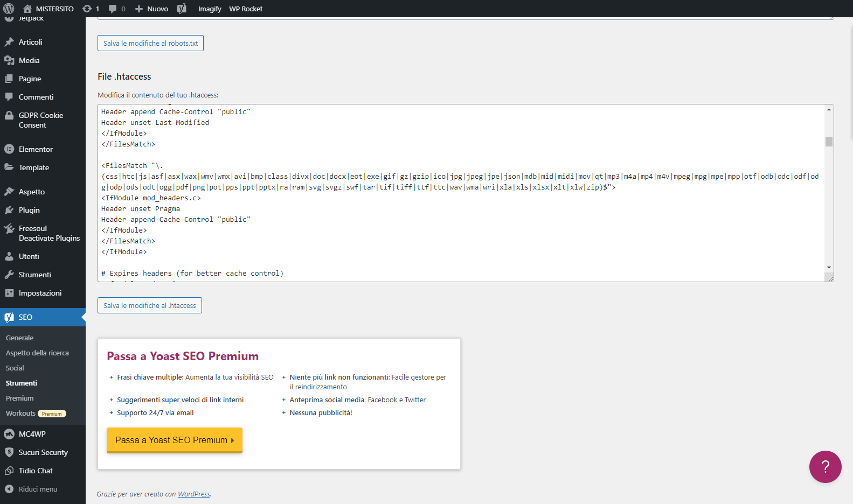Click 'Header unset Pragma' line in editor

pyautogui.click(x=141, y=209)
